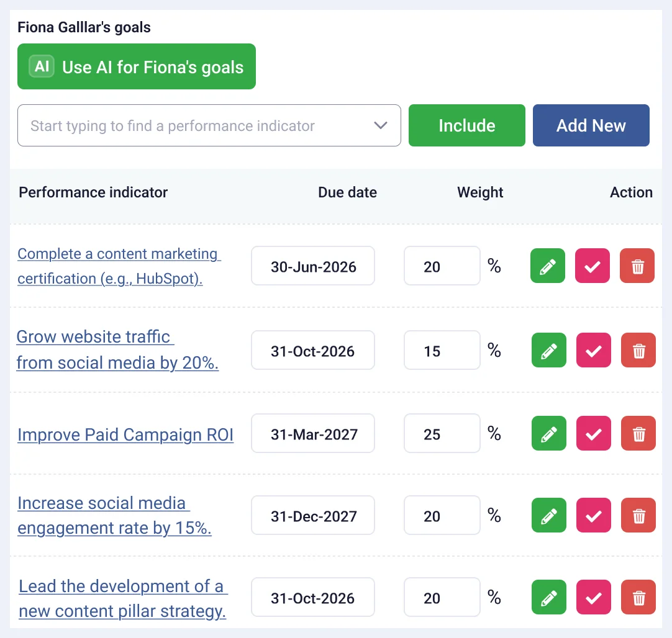Mark Improve Paid Campaign ROI complete

click(x=594, y=433)
